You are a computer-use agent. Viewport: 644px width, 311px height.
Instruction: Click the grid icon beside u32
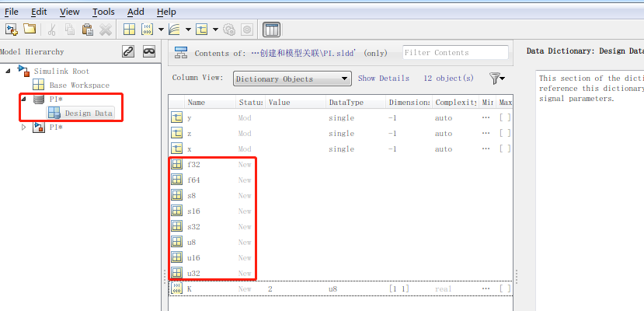pyautogui.click(x=176, y=273)
